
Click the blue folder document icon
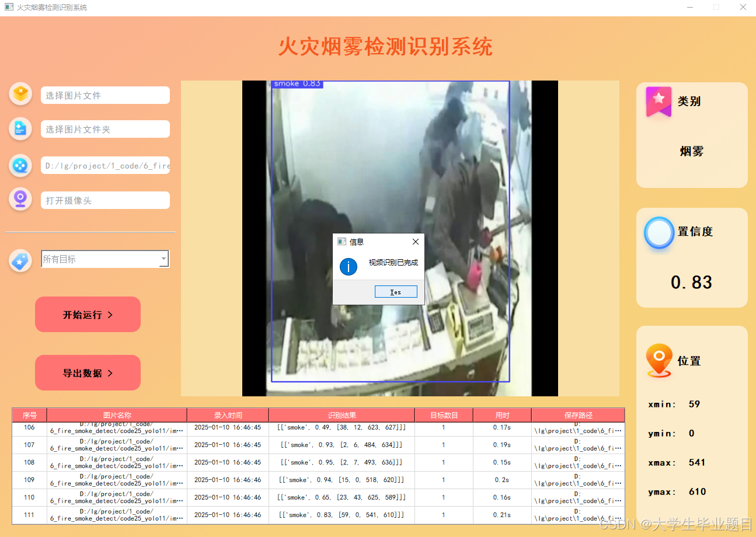(x=20, y=129)
